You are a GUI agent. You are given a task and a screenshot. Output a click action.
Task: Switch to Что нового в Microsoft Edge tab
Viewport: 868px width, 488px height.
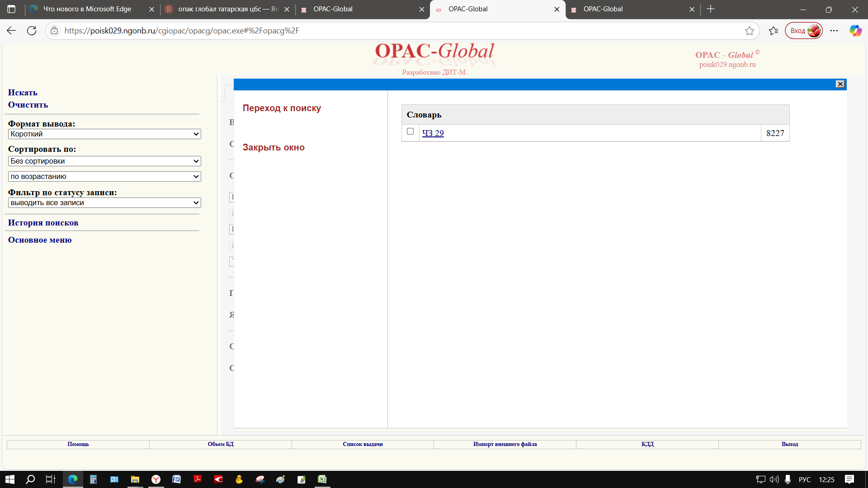click(87, 9)
